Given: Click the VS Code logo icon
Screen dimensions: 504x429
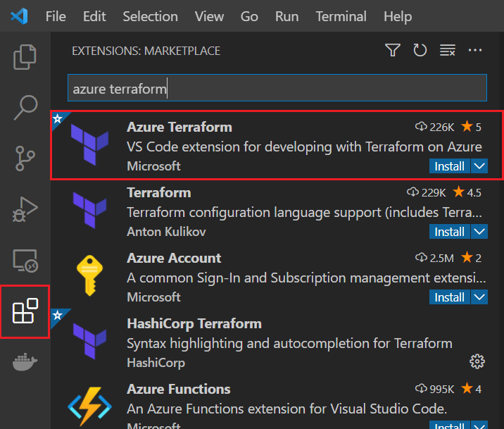Looking at the screenshot, I should [19, 16].
